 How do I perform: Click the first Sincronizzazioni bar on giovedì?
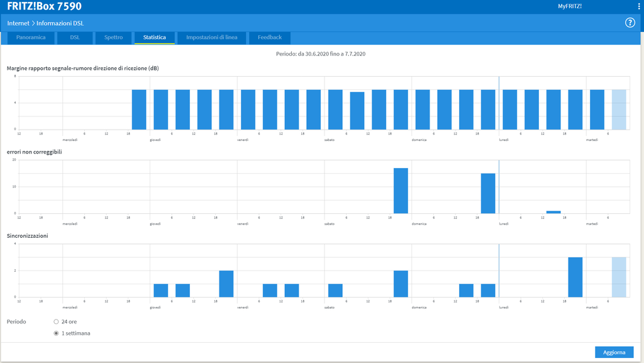pos(161,290)
